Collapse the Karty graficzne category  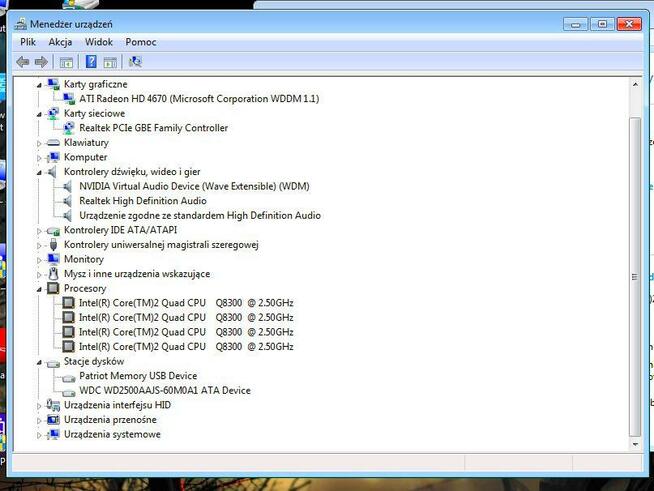[x=39, y=85]
